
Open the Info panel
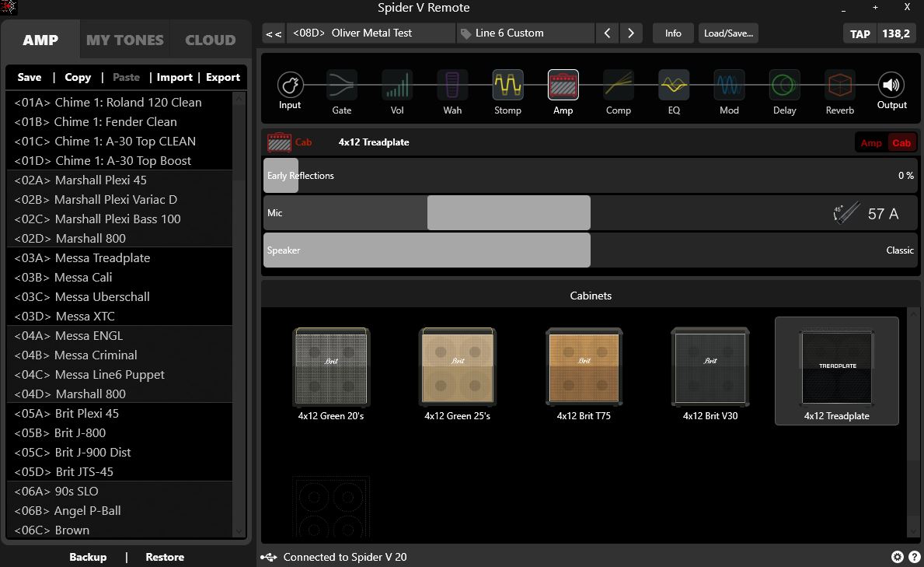(x=673, y=33)
